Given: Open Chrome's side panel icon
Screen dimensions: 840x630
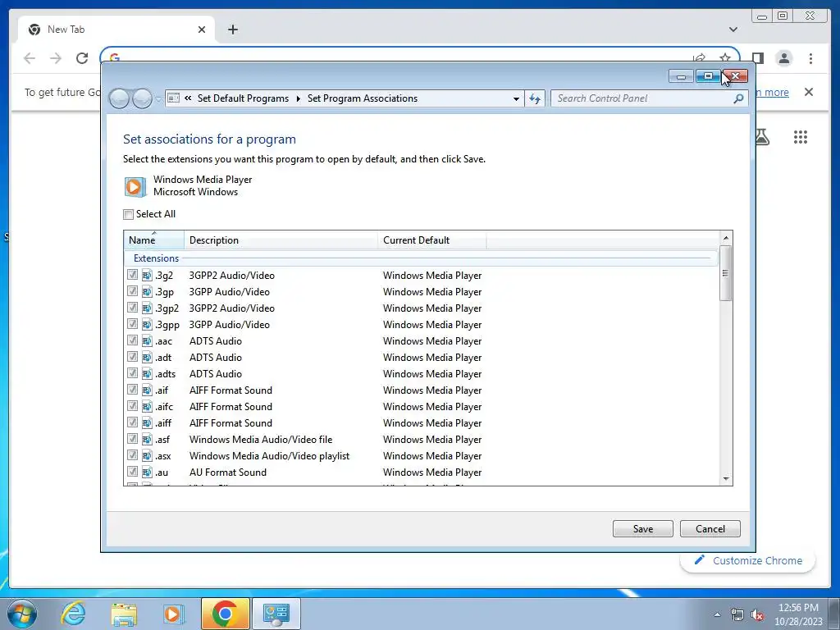Looking at the screenshot, I should point(757,58).
